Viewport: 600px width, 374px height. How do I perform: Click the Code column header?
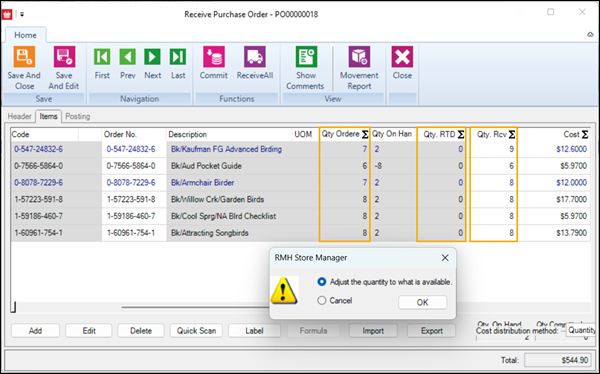coord(44,134)
